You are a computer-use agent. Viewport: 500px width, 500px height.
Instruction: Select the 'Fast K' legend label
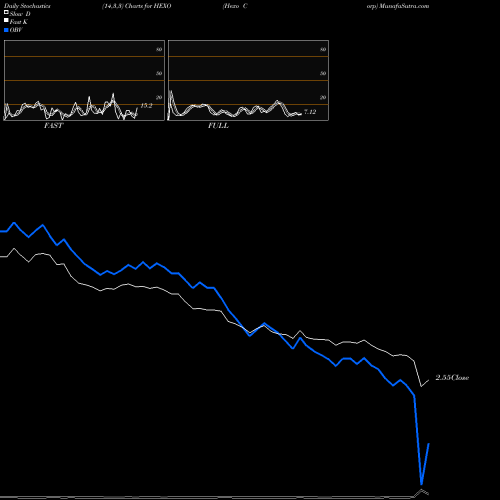(19, 22)
